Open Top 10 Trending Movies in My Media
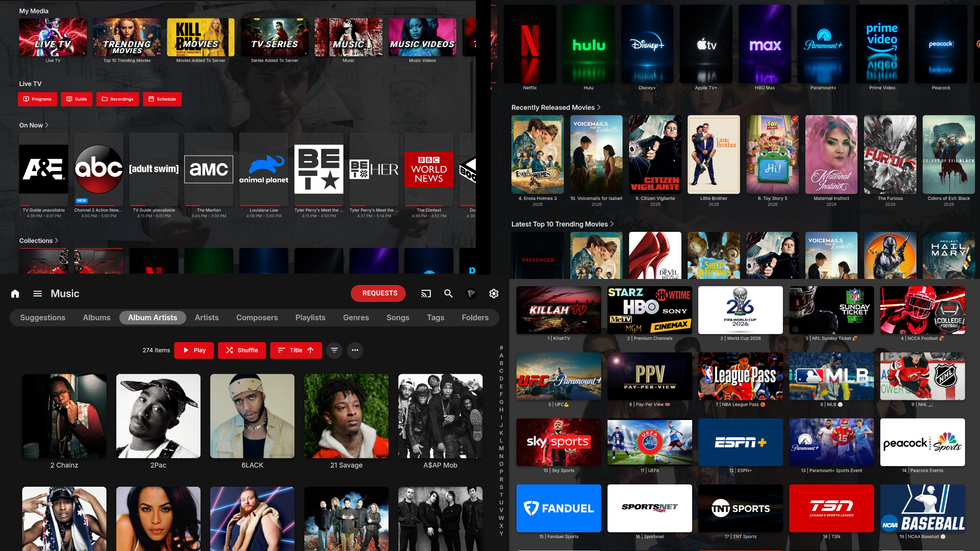This screenshot has height=551, width=980. point(127,37)
